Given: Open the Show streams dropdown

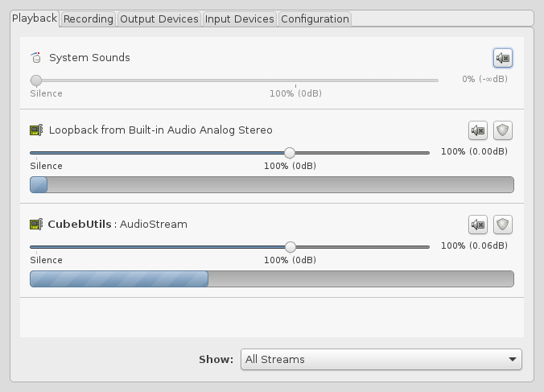Looking at the screenshot, I should pos(381,359).
